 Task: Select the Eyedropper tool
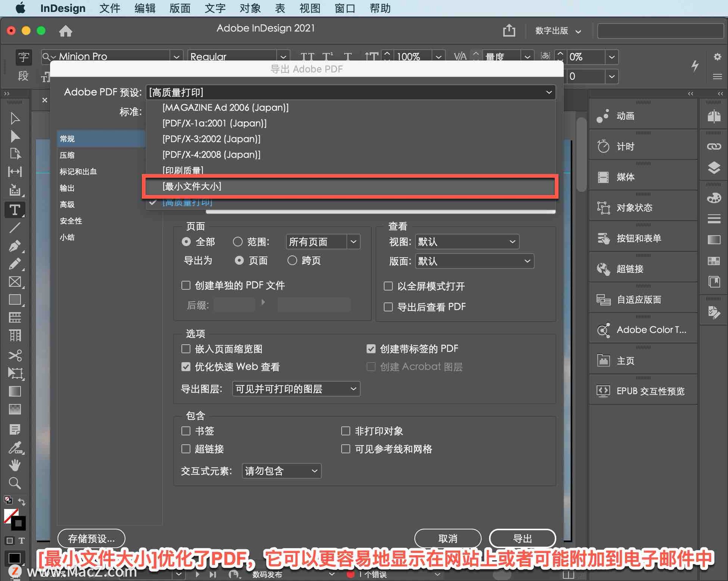[x=15, y=448]
